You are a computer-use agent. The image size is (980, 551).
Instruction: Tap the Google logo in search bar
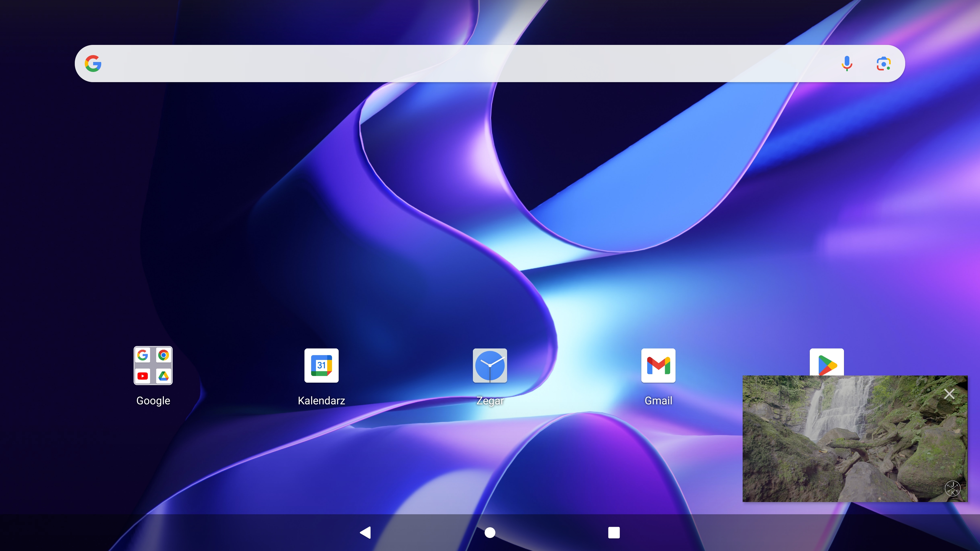tap(93, 64)
